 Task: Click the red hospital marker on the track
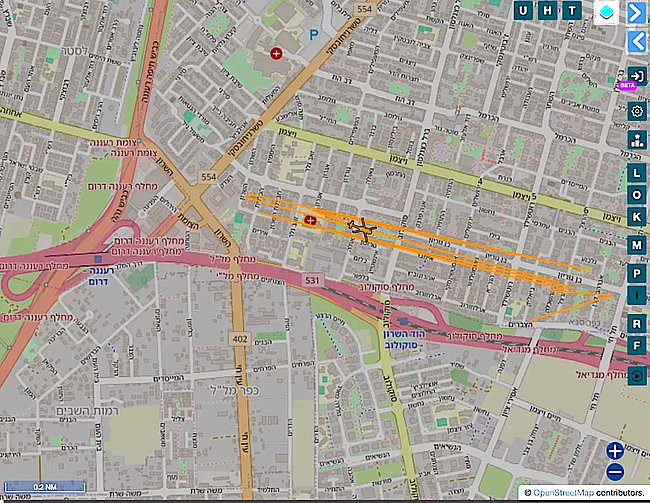click(x=311, y=217)
